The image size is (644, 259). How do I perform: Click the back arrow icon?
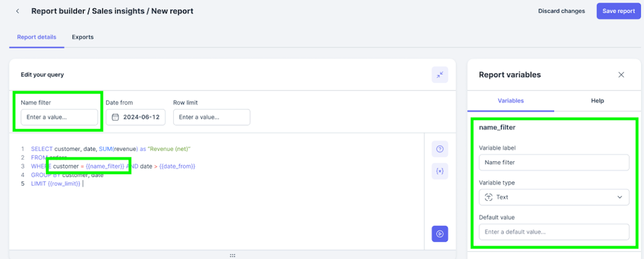point(17,11)
